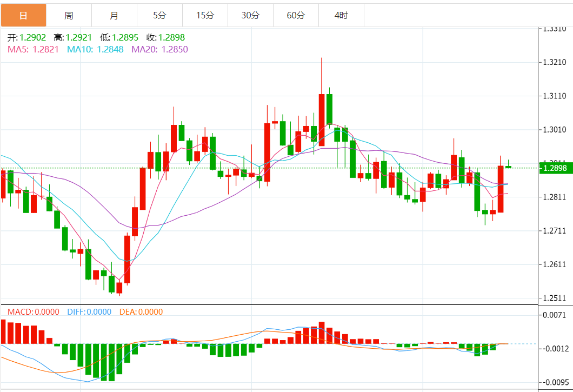573x392 pixels.
Task: Open the 4时 timeframe tab
Action: pyautogui.click(x=341, y=15)
